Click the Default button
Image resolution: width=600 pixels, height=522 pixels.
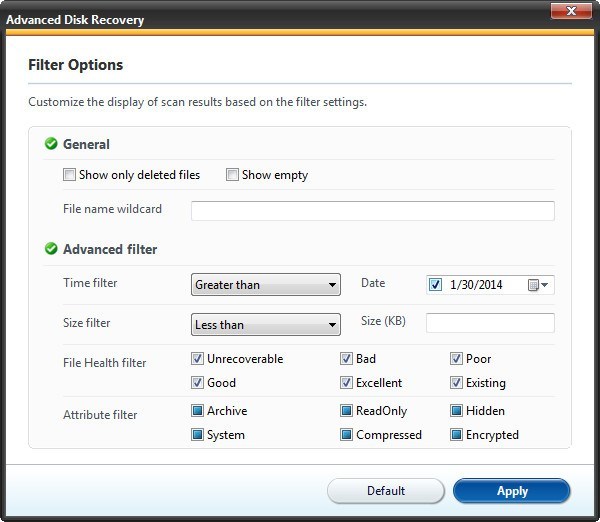[x=386, y=491]
